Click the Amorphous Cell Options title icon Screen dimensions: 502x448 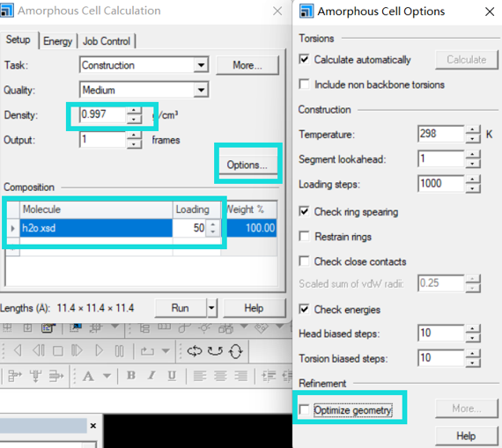point(306,11)
